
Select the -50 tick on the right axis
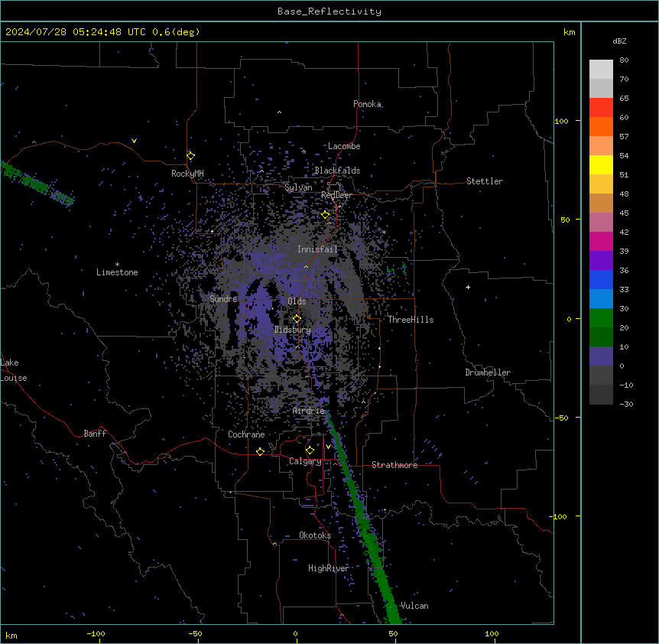pos(561,418)
